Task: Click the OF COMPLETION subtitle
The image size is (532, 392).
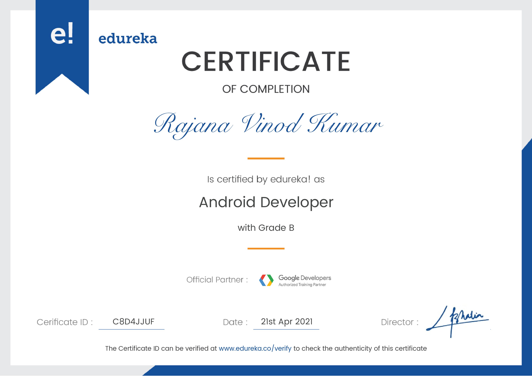Action: coord(266,89)
